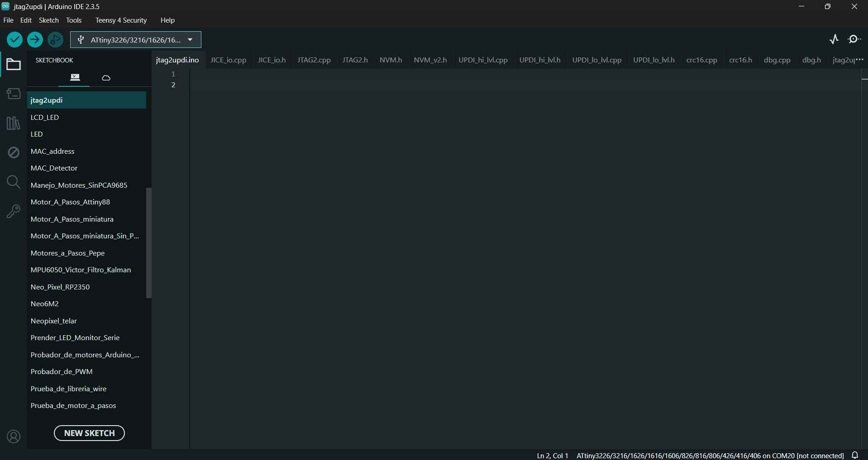Switch to the JICE_io.h tab
This screenshot has width=868, height=460.
pos(272,60)
